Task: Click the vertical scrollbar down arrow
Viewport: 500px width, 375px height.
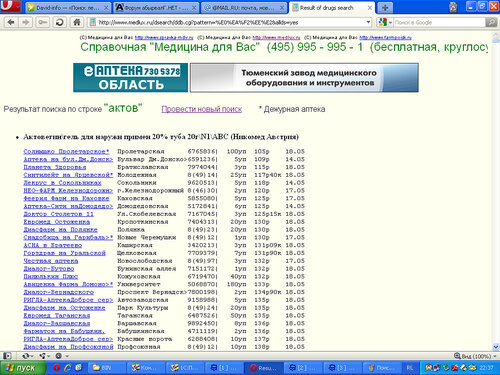Action: (x=496, y=347)
